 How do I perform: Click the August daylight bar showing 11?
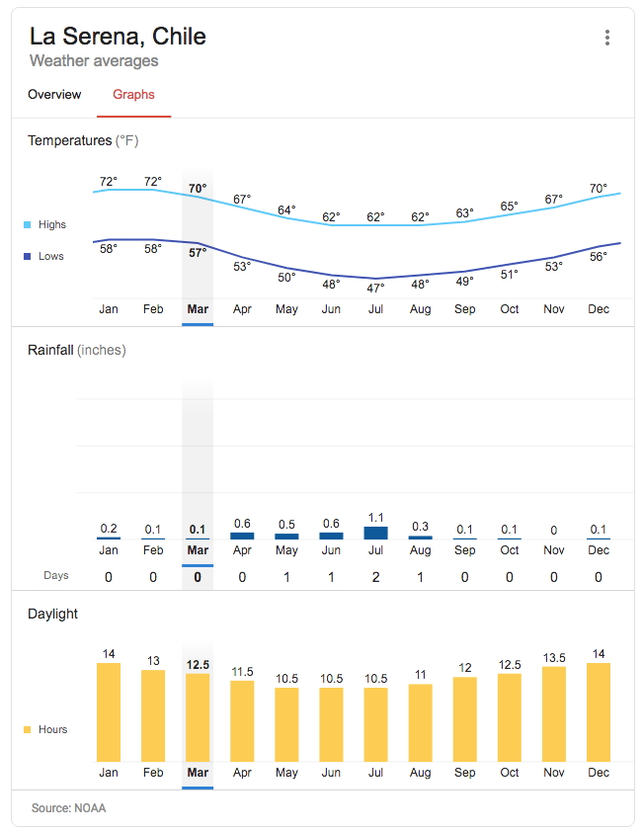tap(420, 721)
